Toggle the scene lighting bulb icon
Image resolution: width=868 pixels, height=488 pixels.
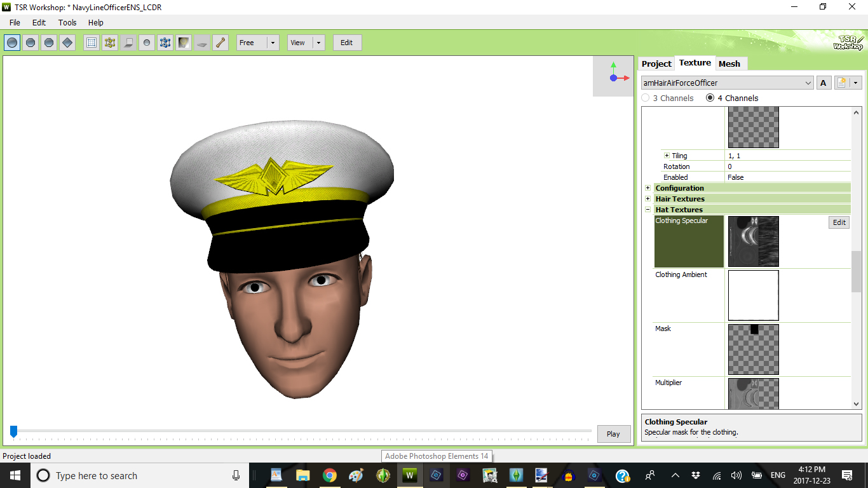click(184, 42)
